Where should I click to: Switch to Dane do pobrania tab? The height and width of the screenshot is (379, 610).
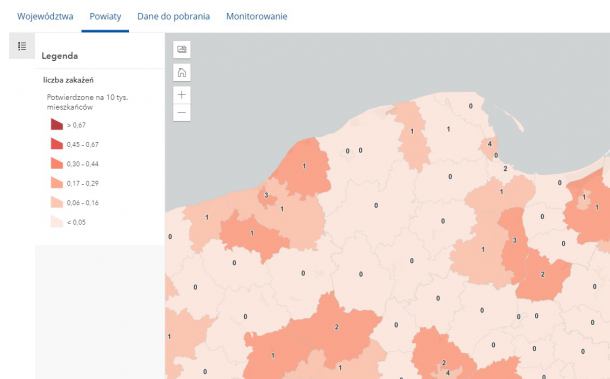coord(174,16)
